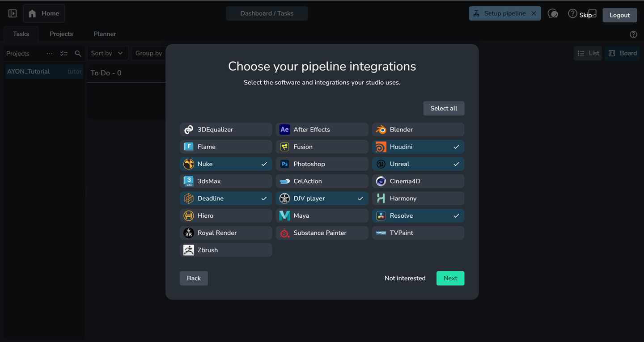Click the Hiero logo icon

pyautogui.click(x=189, y=215)
